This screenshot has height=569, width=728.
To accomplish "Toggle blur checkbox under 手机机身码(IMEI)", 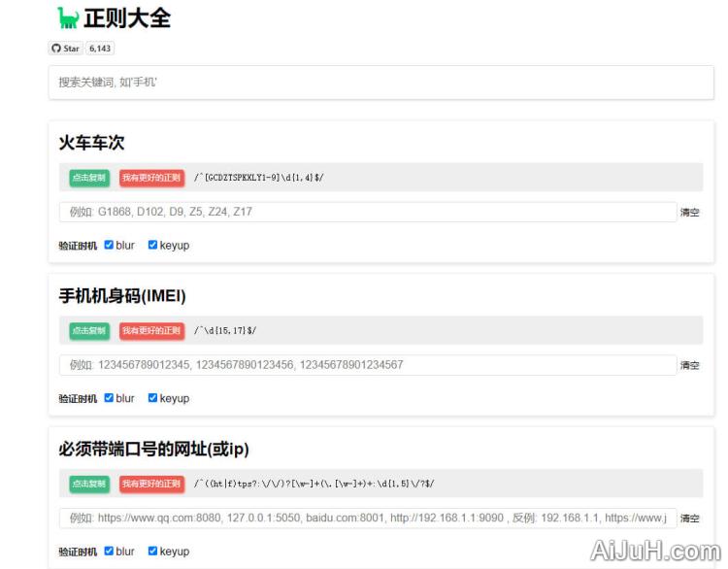I will 109,398.
